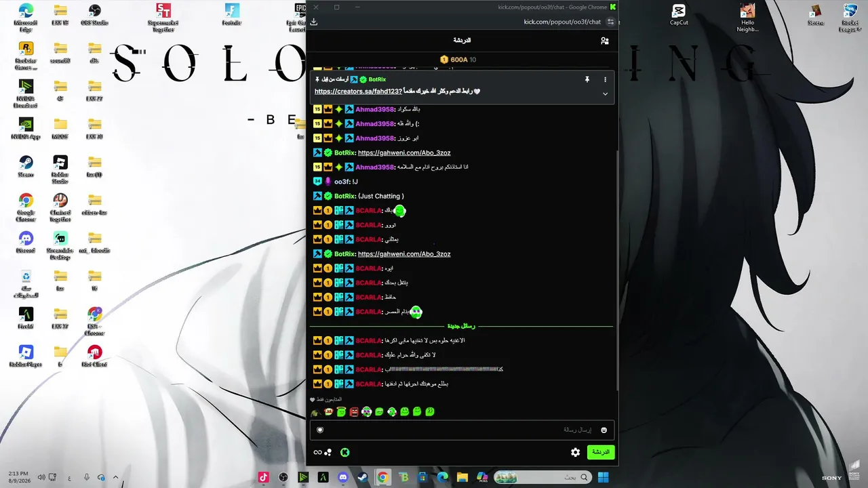Open NVIDIA Broadcast desktop icon
Image resolution: width=868 pixels, height=488 pixels.
pyautogui.click(x=26, y=94)
